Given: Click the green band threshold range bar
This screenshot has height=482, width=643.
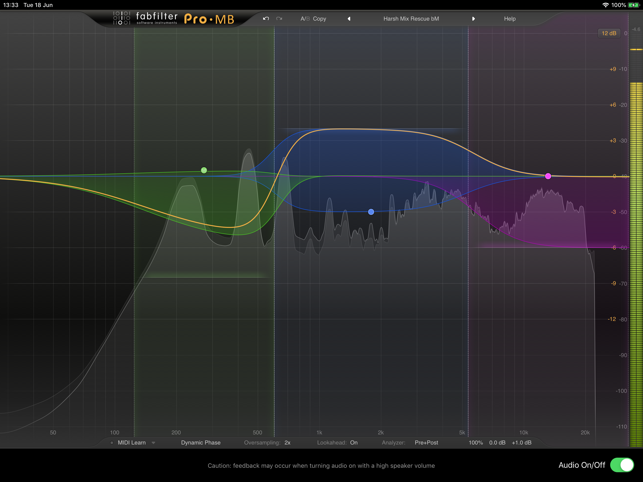Looking at the screenshot, I should [x=207, y=275].
